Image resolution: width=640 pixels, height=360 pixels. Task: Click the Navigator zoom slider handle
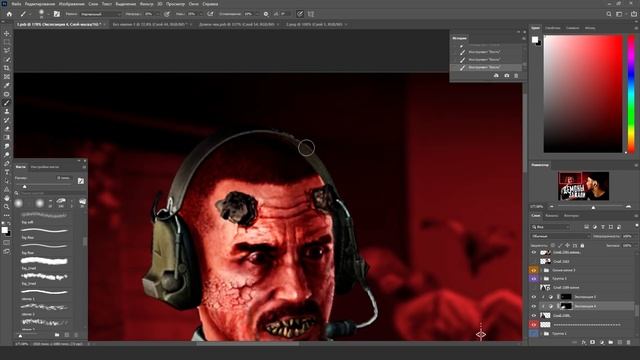coord(593,207)
